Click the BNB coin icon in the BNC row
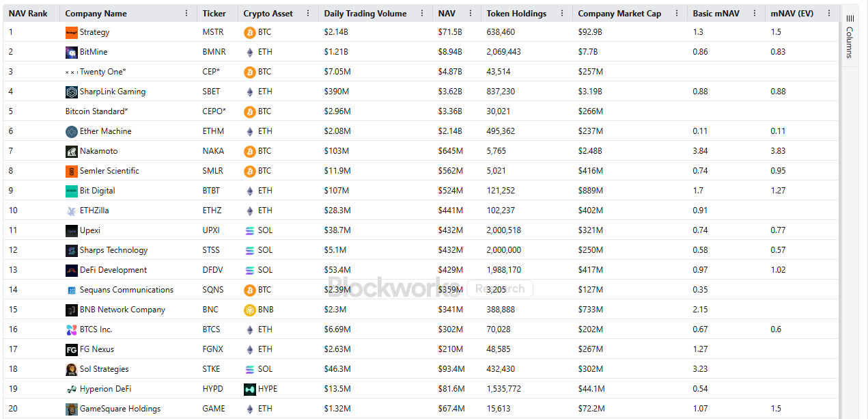The image size is (868, 419). [250, 310]
